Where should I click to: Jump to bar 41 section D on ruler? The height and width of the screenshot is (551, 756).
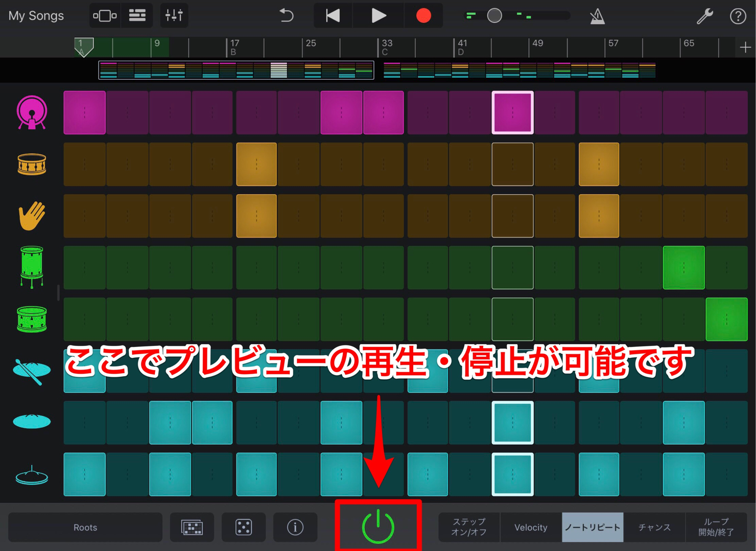tap(462, 48)
